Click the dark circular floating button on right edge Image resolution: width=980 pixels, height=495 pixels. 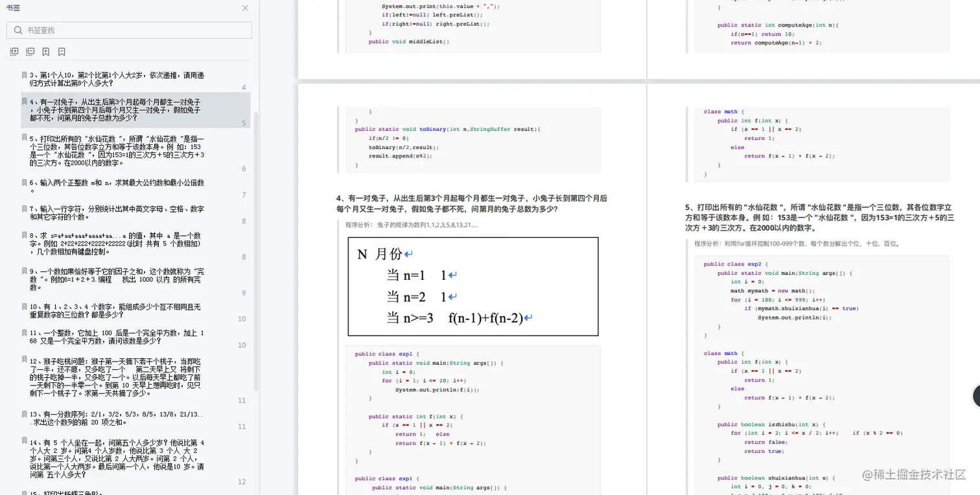click(975, 397)
